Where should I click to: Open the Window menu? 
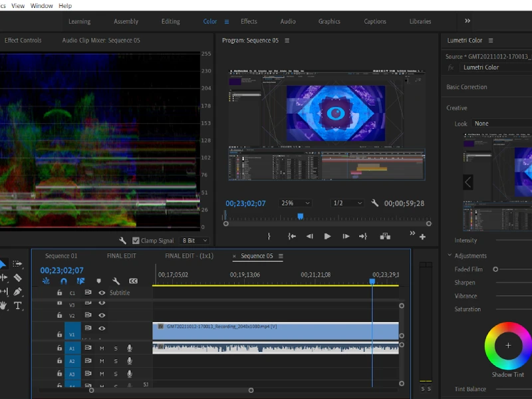(x=42, y=6)
